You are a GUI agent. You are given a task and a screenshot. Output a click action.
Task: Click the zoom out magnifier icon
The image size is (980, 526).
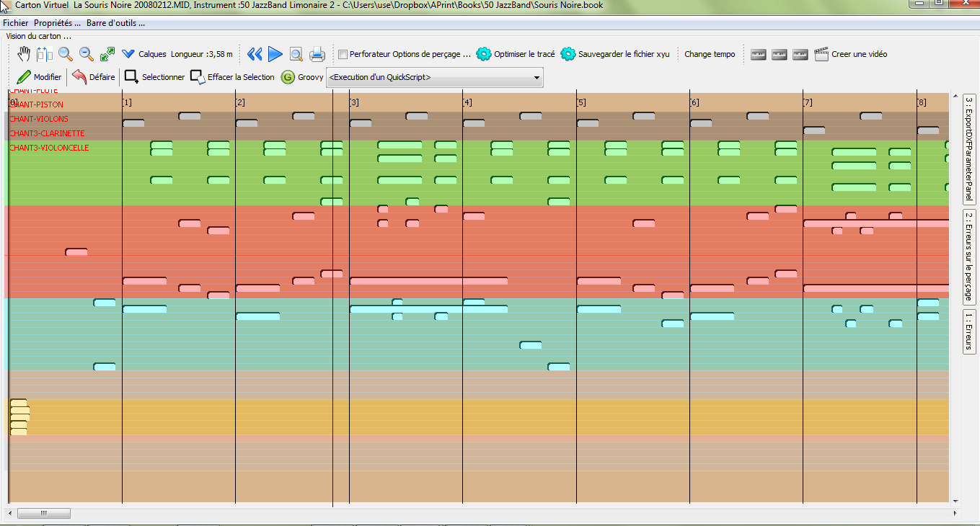(87, 54)
